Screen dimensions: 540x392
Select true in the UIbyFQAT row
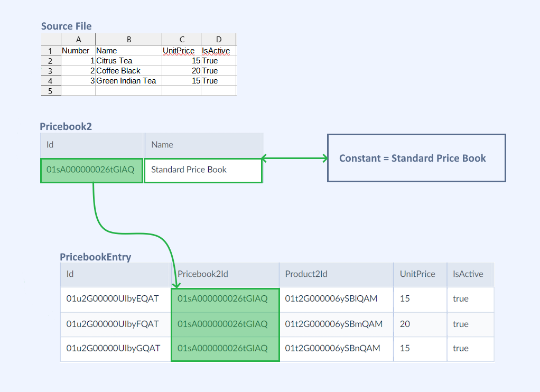coord(471,324)
